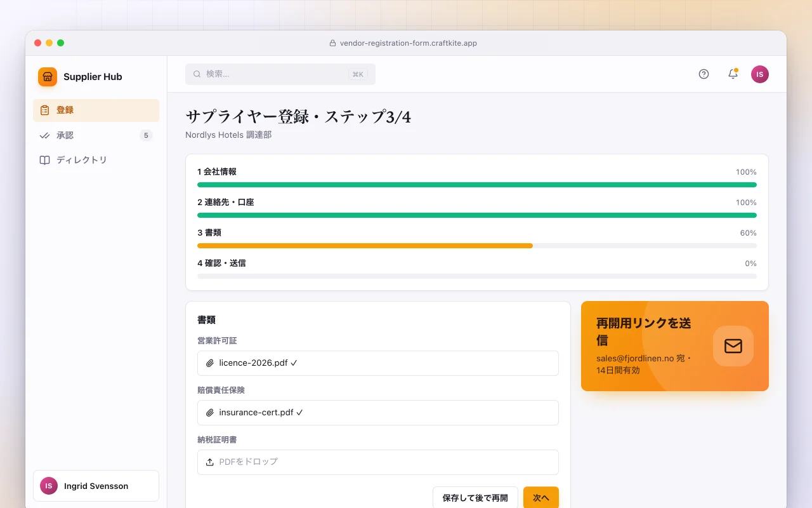Click the 4 確認・送信 empty progress bar
The width and height of the screenshot is (812, 508).
coord(477,276)
